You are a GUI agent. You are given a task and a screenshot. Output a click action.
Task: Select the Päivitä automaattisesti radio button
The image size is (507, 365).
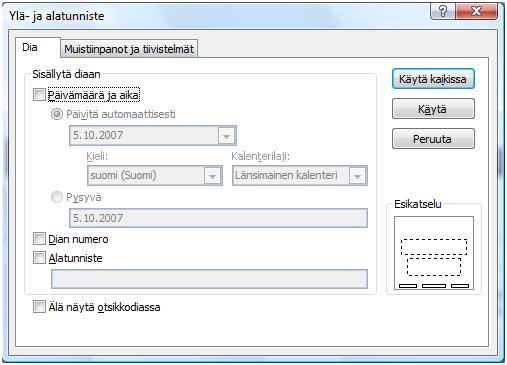pyautogui.click(x=57, y=114)
